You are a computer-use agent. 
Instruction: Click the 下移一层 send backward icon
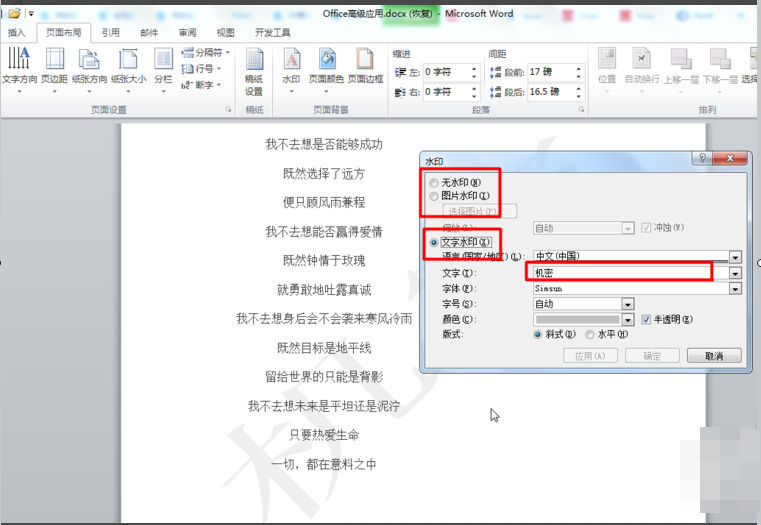[720, 68]
